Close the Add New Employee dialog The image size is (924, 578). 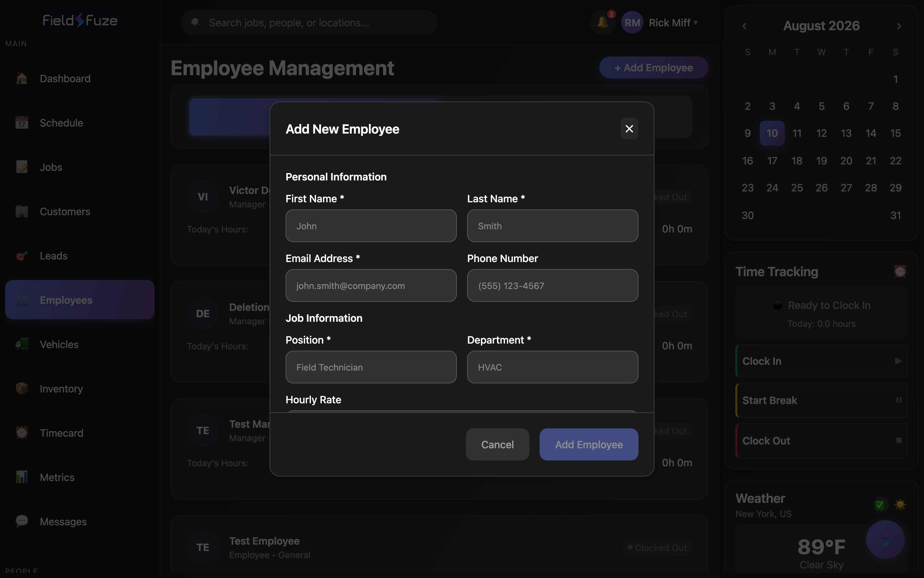pos(629,129)
